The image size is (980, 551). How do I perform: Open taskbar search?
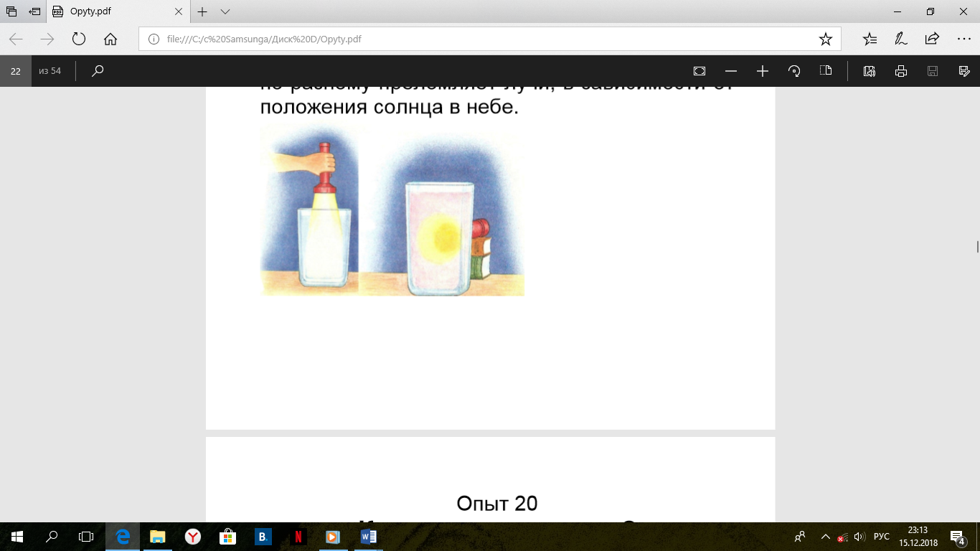52,537
